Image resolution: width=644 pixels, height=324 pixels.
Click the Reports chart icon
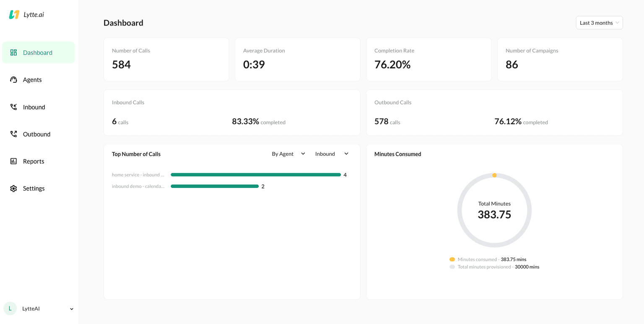(x=13, y=161)
